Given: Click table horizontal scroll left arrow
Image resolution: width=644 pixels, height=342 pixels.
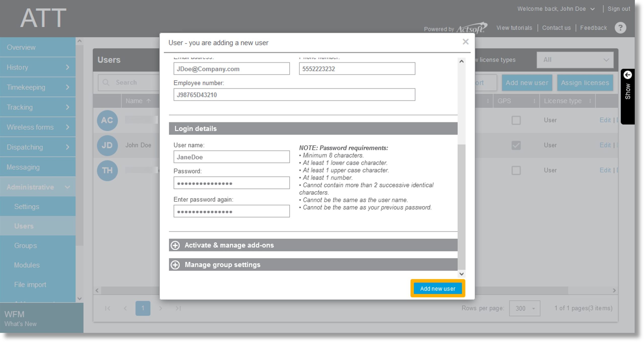Looking at the screenshot, I should click(x=97, y=290).
